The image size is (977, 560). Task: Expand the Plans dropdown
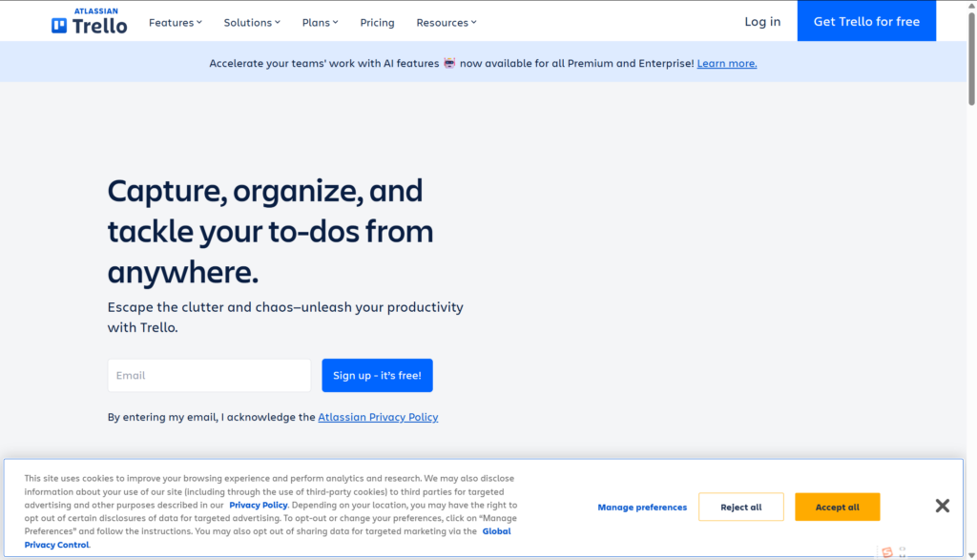320,22
